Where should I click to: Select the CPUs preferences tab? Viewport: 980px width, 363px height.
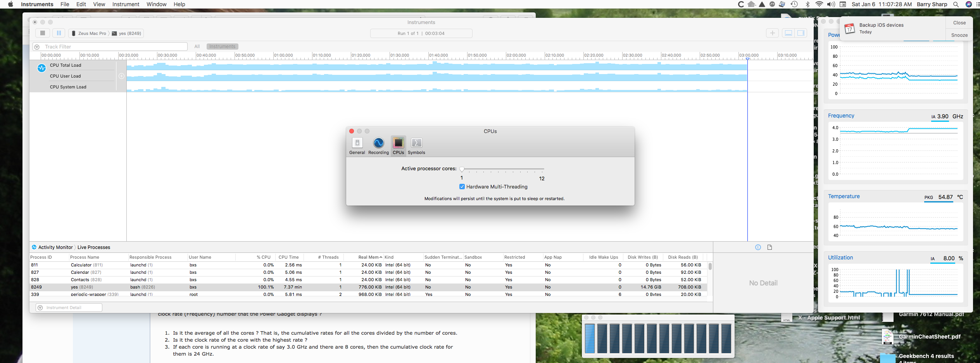pos(398,146)
